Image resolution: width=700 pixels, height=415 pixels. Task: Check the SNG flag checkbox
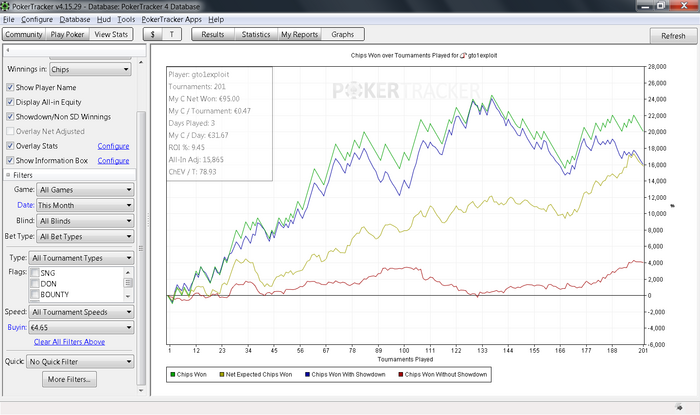point(35,273)
